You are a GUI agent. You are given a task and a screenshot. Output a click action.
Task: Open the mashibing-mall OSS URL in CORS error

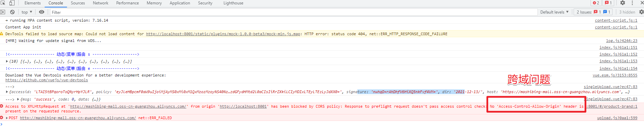pyautogui.click(x=128, y=106)
